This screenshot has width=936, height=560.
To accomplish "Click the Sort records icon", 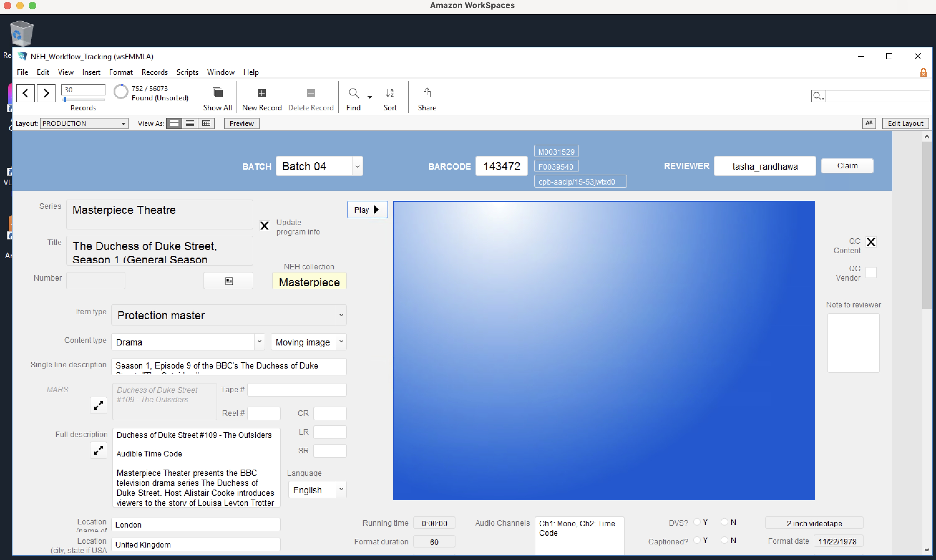I will pyautogui.click(x=390, y=93).
